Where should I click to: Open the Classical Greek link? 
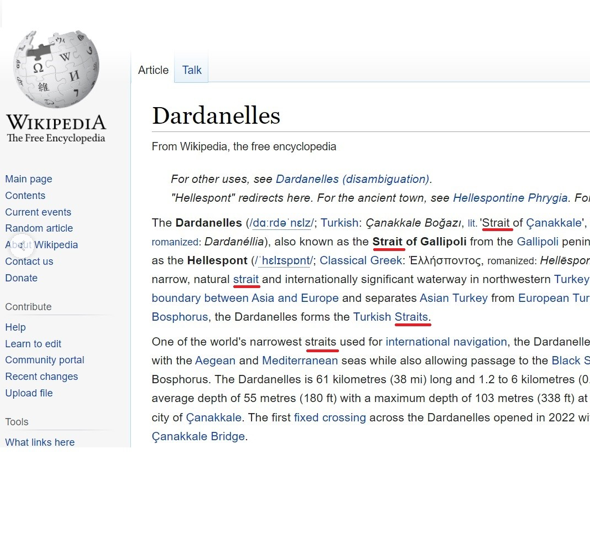(x=360, y=260)
